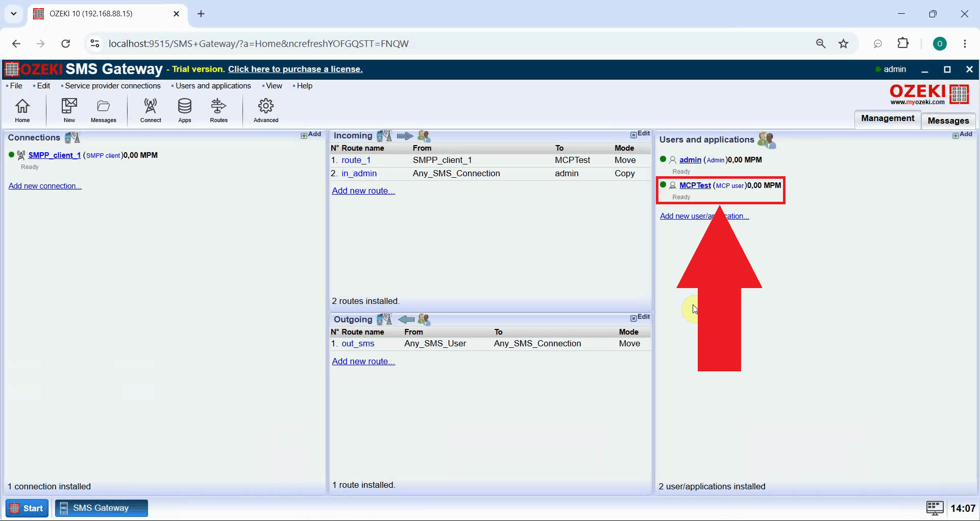Open the in_admin incoming route

click(359, 173)
